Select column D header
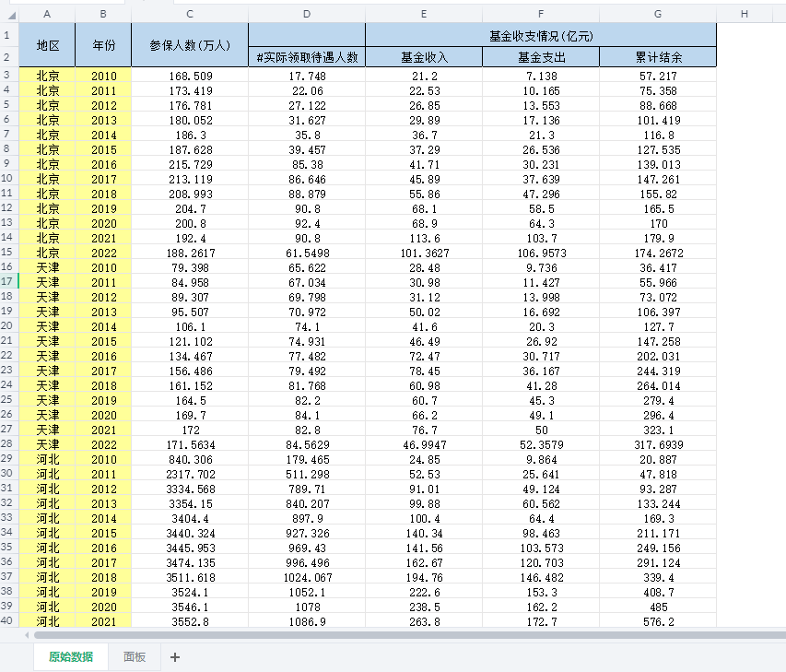This screenshot has height=672, width=786. pos(307,13)
